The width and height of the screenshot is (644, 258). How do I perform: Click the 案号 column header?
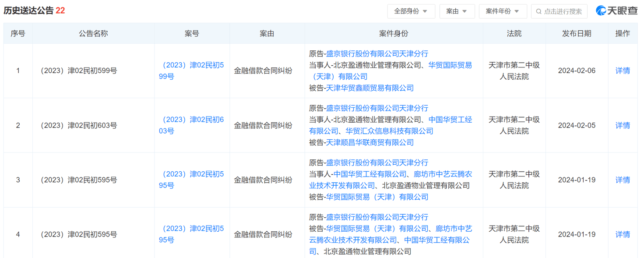point(192,34)
